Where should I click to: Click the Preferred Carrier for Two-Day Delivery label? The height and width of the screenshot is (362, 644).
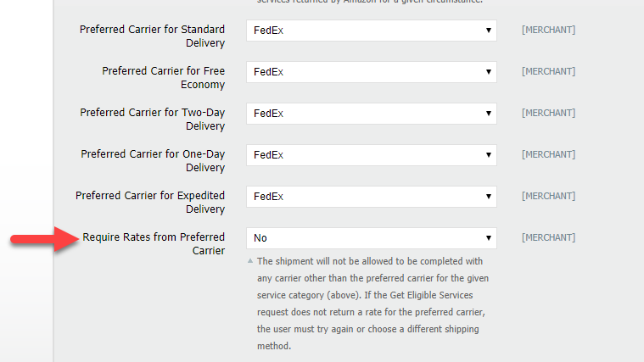point(153,120)
